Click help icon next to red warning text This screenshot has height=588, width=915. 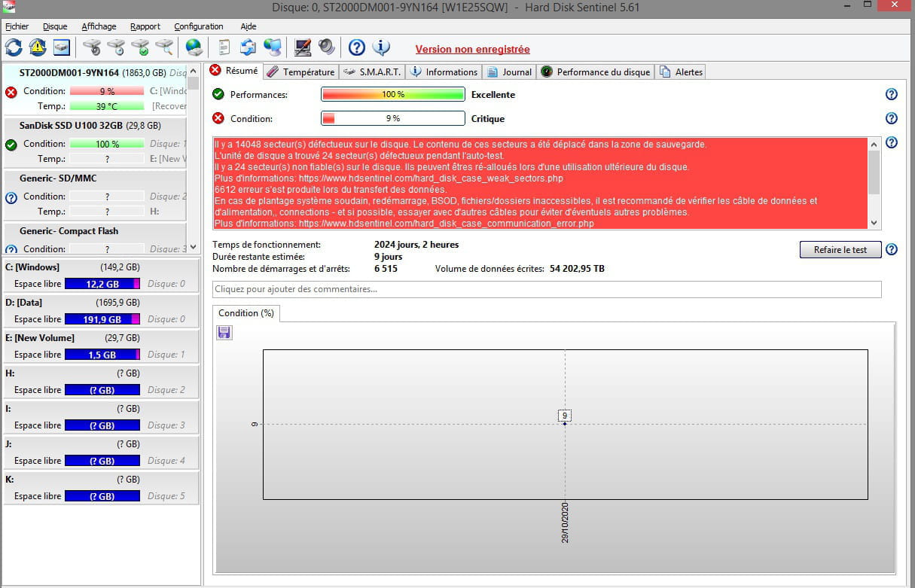(x=892, y=142)
